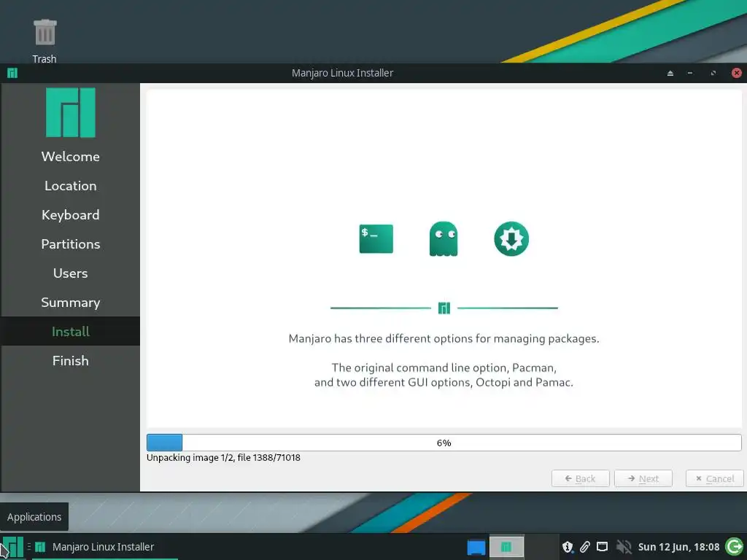
Task: Open the security shield tray icon
Action: point(568,547)
